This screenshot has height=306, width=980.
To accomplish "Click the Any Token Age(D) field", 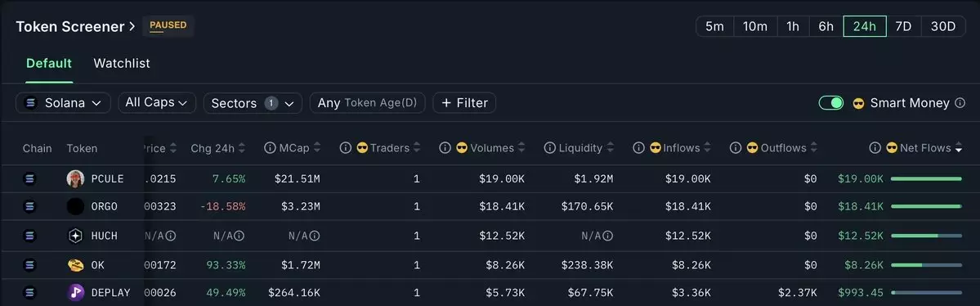I will coord(368,102).
